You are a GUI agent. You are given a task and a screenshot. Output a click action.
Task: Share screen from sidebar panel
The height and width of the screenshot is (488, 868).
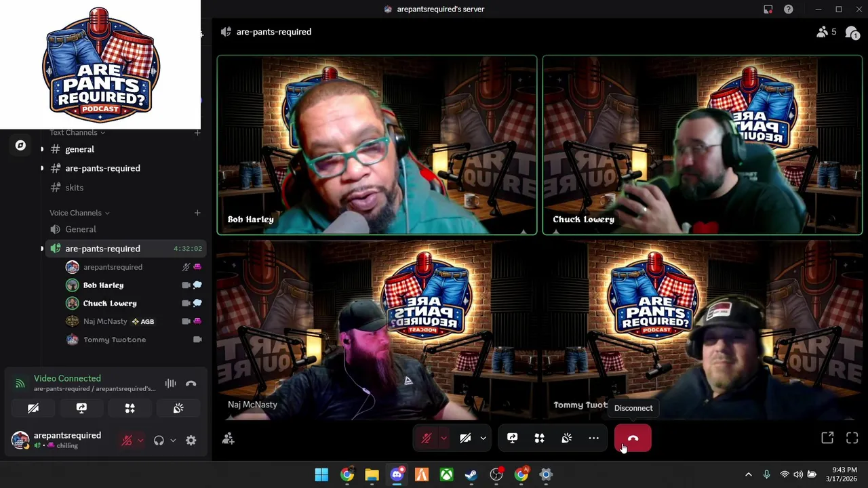[x=81, y=408]
